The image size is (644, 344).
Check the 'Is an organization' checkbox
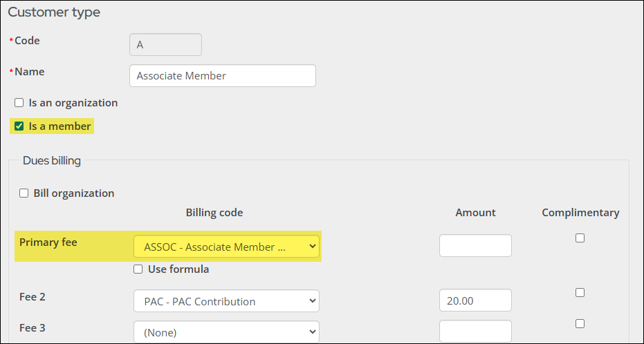click(x=19, y=103)
